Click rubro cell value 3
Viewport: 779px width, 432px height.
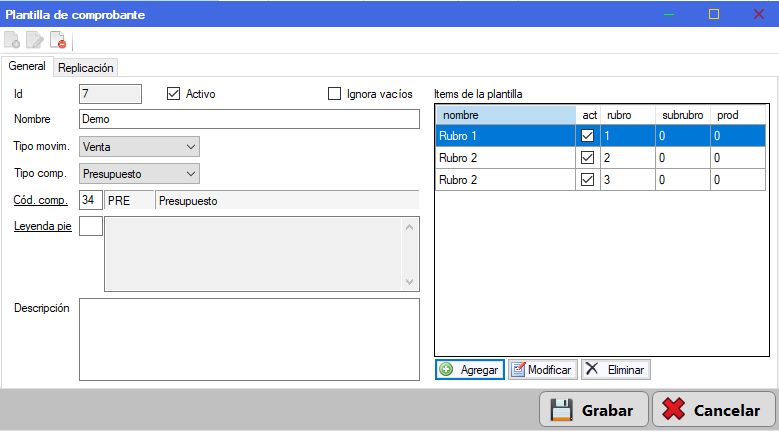coord(628,180)
